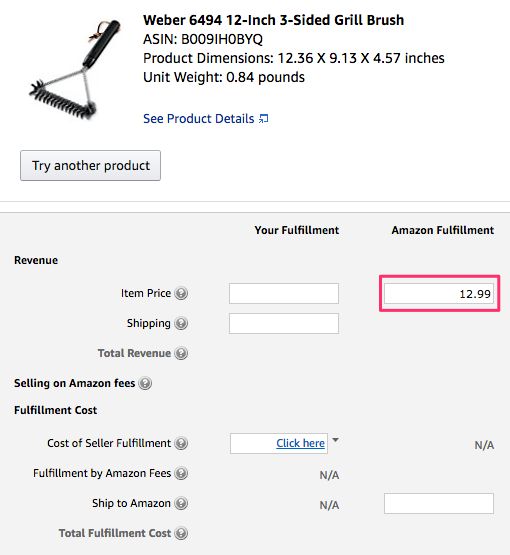Click the help icon next to Item Price

(x=181, y=293)
